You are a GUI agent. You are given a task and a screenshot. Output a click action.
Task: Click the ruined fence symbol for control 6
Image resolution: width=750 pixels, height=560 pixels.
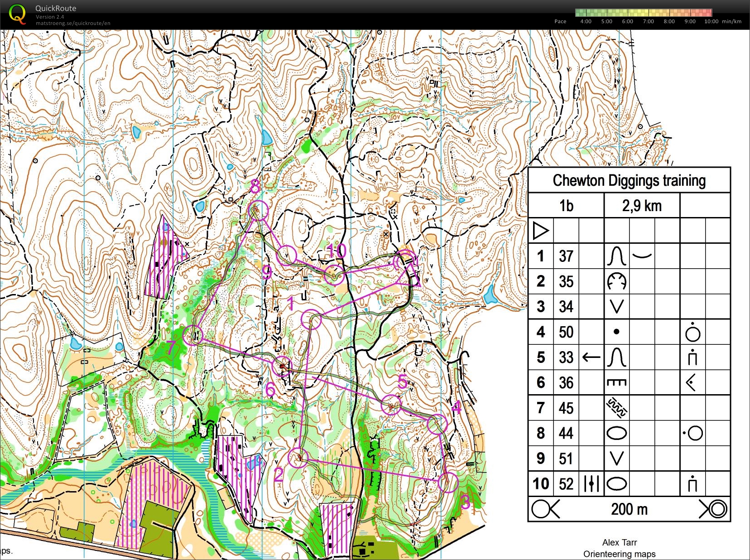617,382
